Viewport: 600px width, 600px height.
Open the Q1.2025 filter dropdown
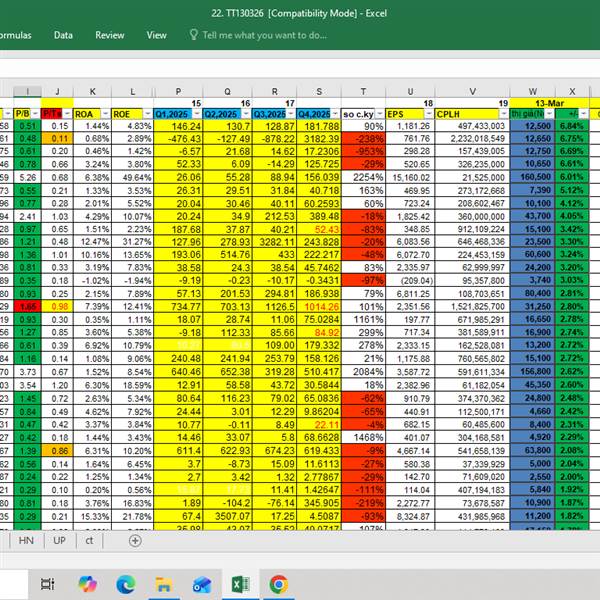pos(197,114)
